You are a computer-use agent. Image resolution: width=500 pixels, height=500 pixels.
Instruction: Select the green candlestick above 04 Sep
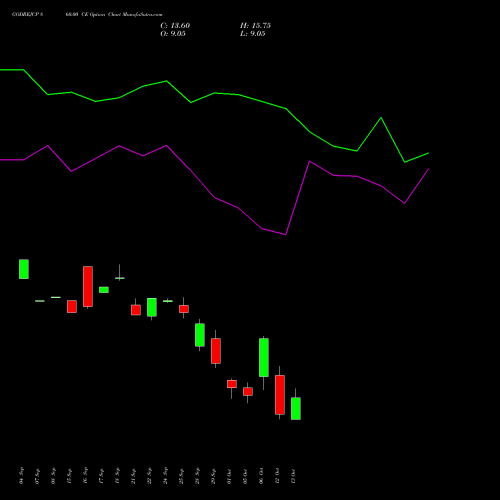click(24, 269)
